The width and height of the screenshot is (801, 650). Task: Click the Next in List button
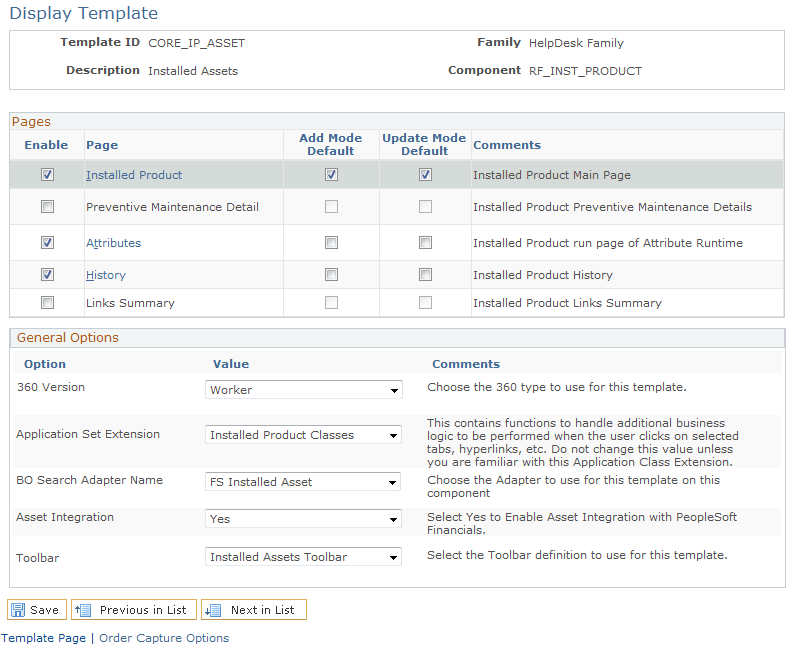coord(254,610)
